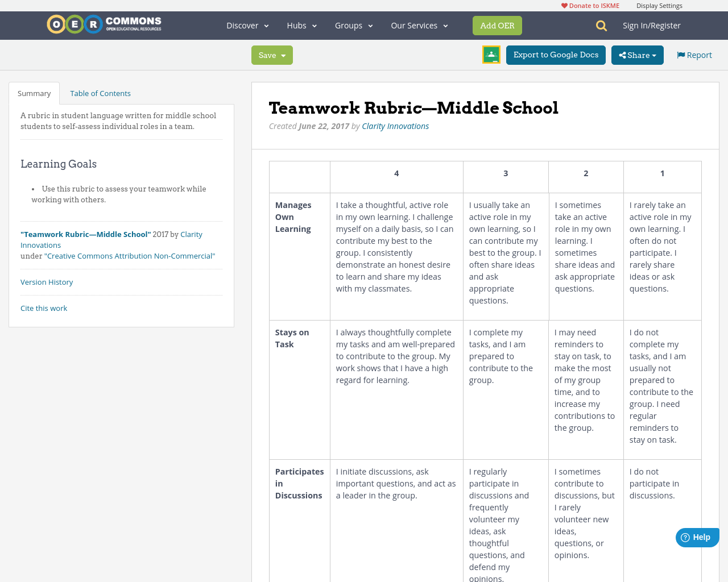
Task: Export the rubric to Google Docs
Action: click(x=556, y=55)
